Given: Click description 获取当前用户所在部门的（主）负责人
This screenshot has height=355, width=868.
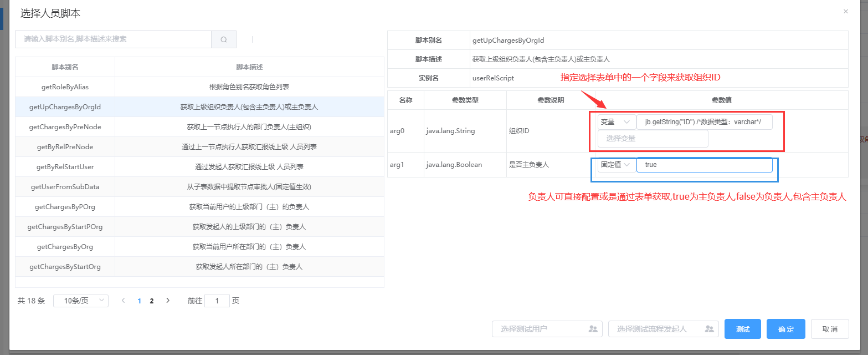Looking at the screenshot, I should (x=249, y=247).
